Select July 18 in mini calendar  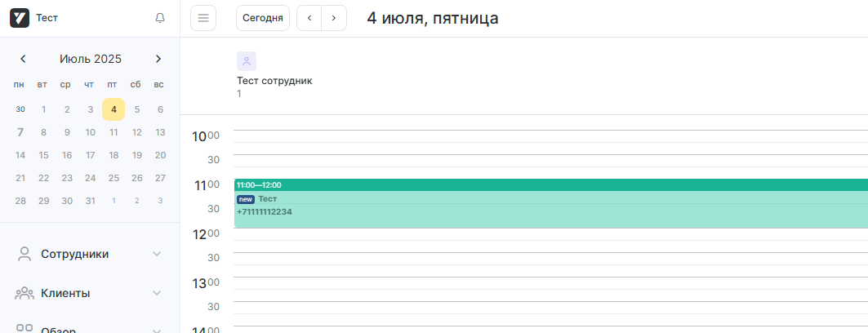pos(114,155)
